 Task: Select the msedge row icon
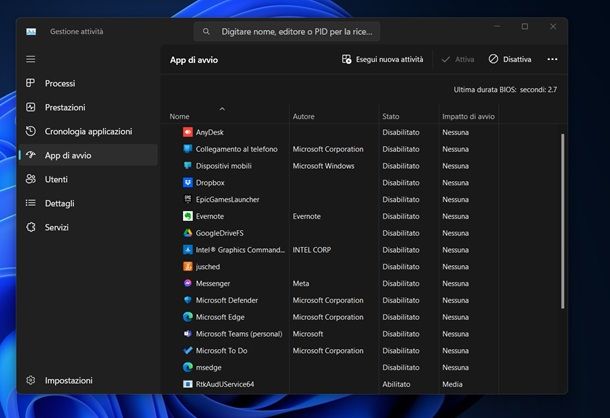click(x=188, y=367)
